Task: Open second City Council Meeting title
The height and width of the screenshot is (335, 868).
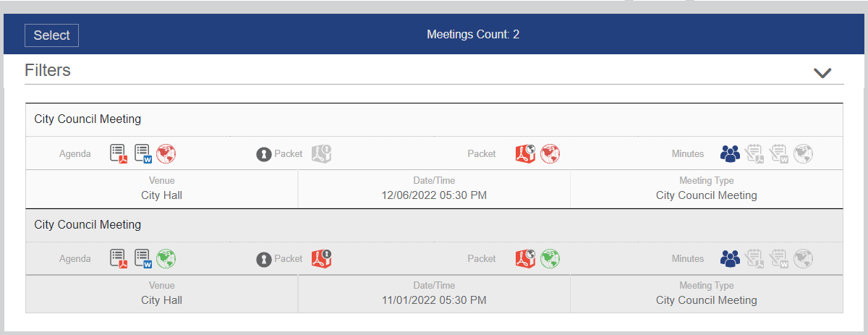Action: 88,225
